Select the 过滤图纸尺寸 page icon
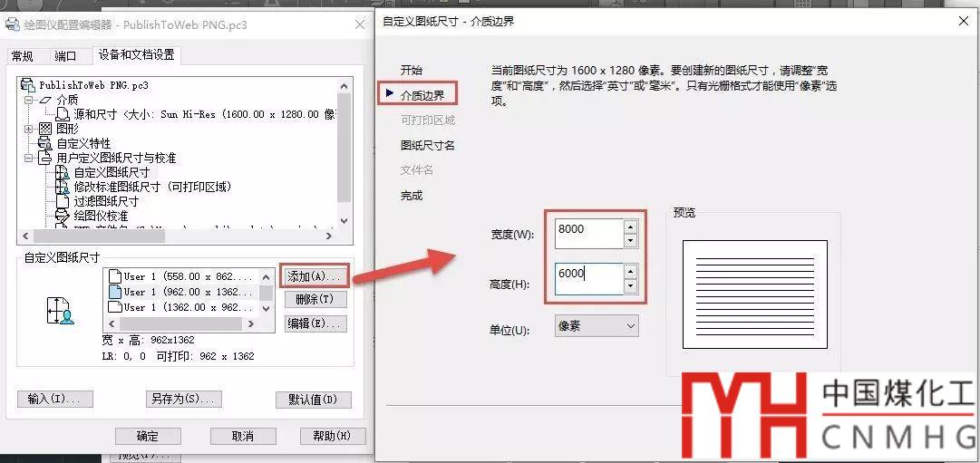980x463 pixels. click(x=63, y=201)
